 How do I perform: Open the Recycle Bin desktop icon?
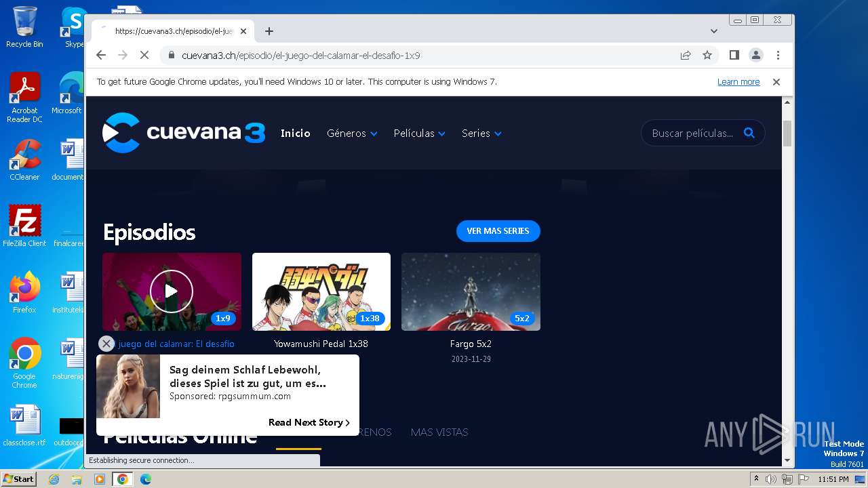pyautogui.click(x=24, y=27)
